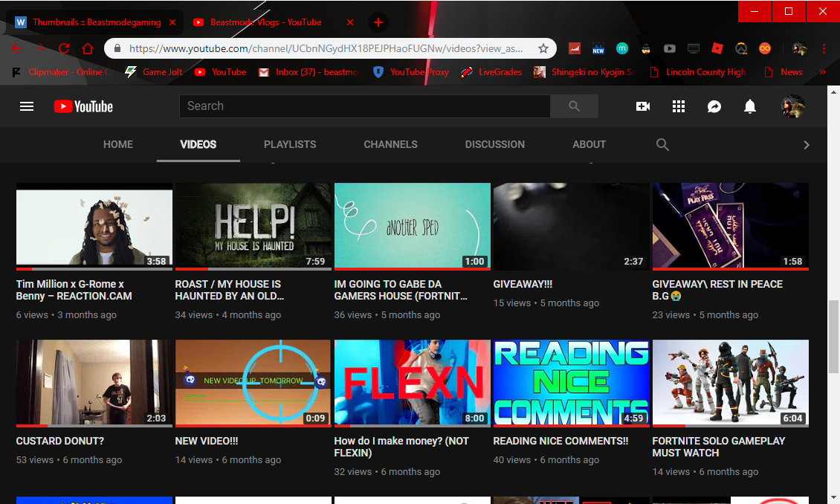
Task: Click the gray YouTube play extension icon
Action: (670, 49)
